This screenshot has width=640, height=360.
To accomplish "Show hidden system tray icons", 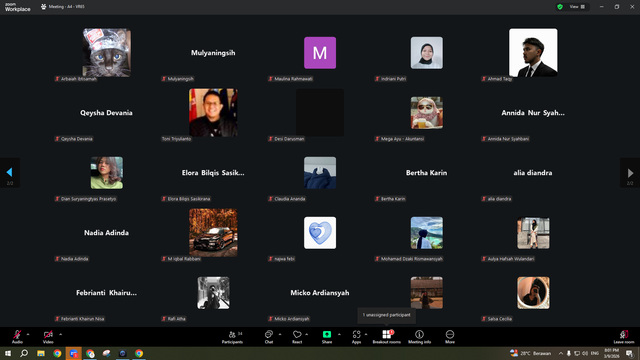I will point(561,353).
